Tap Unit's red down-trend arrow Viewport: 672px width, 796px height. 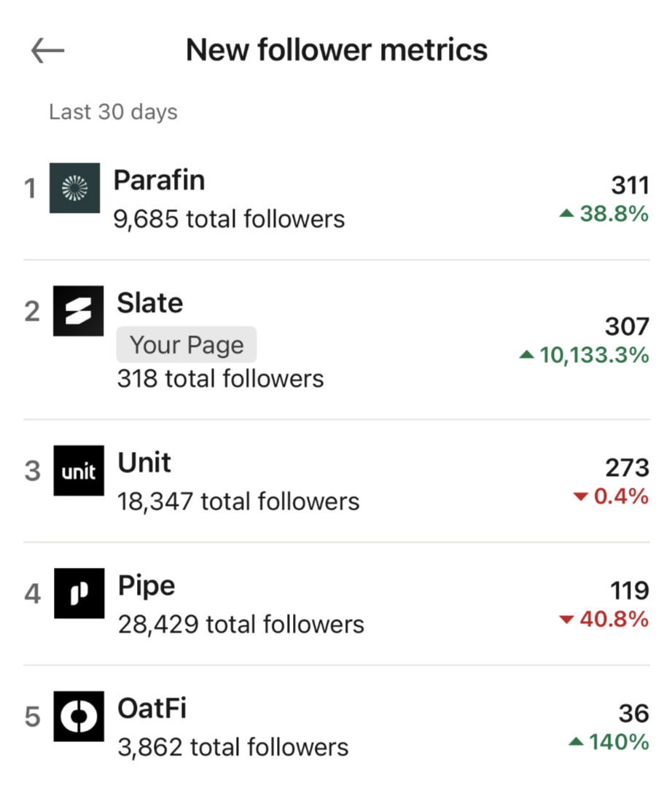pos(580,497)
